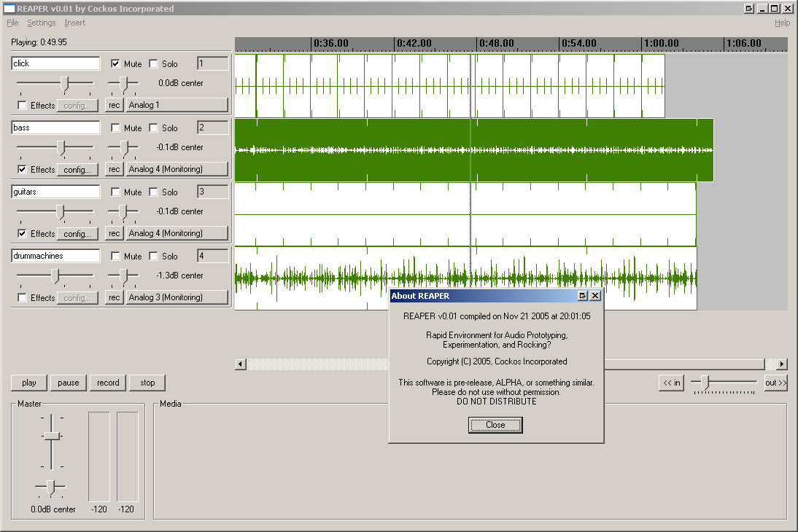The height and width of the screenshot is (532, 798).
Task: Open the File menu
Action: (12, 23)
